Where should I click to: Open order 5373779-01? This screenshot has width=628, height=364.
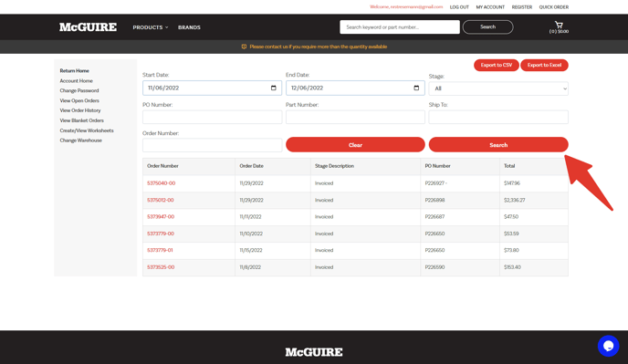coord(160,250)
